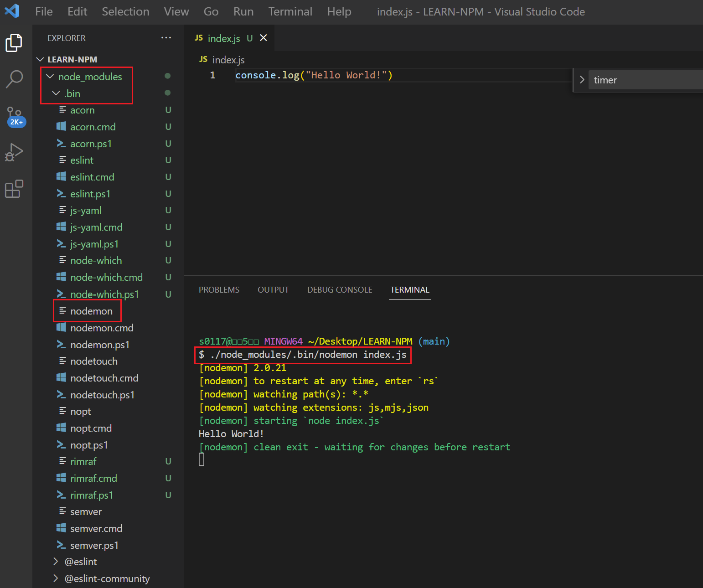
Task: Open the Terminal menu
Action: click(290, 11)
